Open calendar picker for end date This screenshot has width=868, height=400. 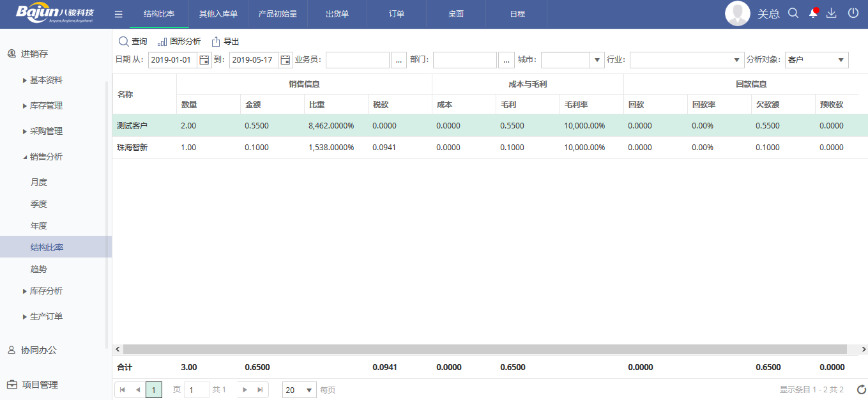click(286, 60)
